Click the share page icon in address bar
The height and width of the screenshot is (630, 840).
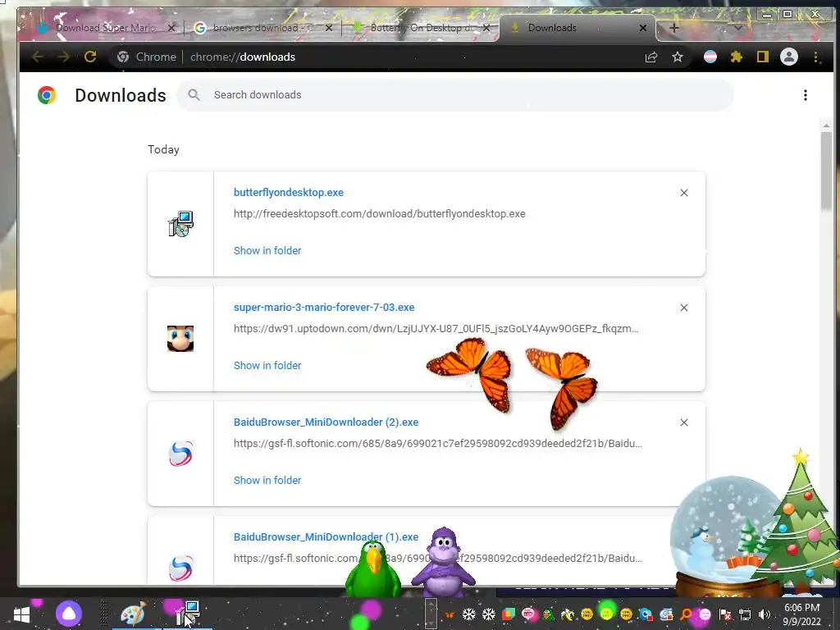coord(651,57)
